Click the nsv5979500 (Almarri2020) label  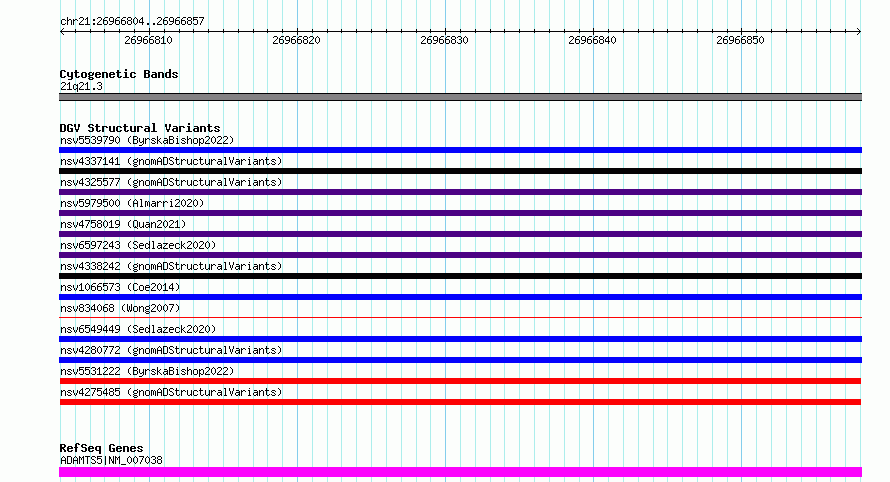pos(132,203)
